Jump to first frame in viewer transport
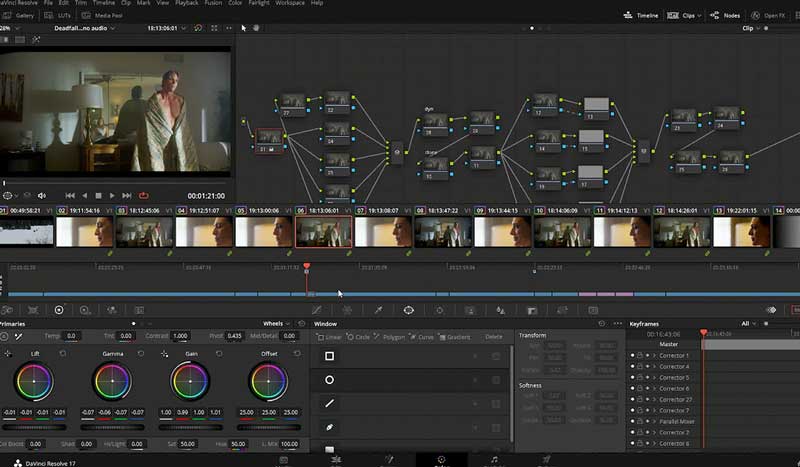The image size is (800, 467). 70,195
